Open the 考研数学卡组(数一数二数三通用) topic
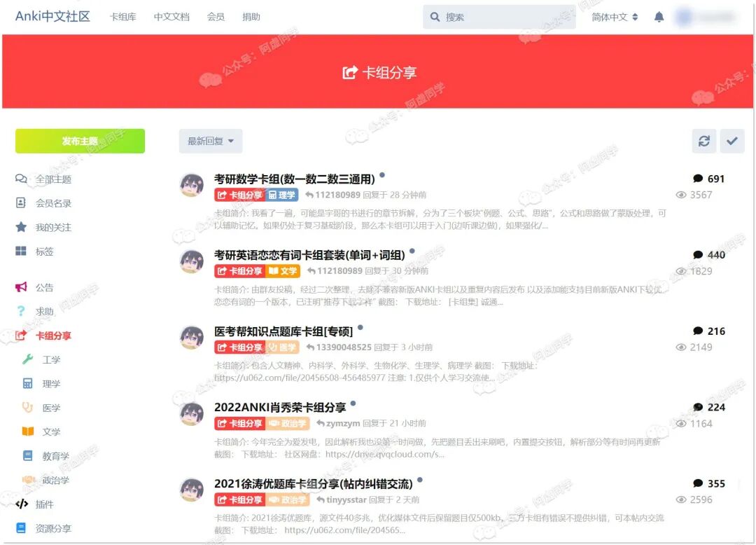Viewport: 756px width, 545px height. (x=295, y=179)
